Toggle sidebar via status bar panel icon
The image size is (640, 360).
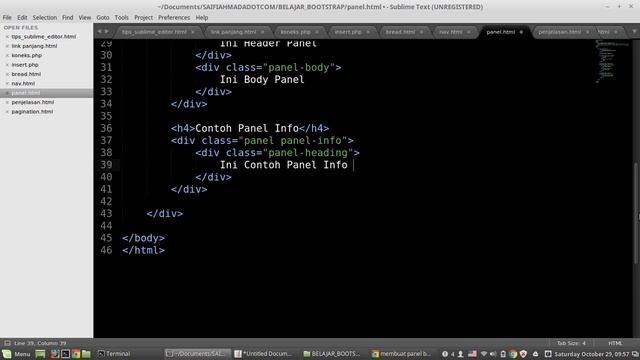[7, 343]
